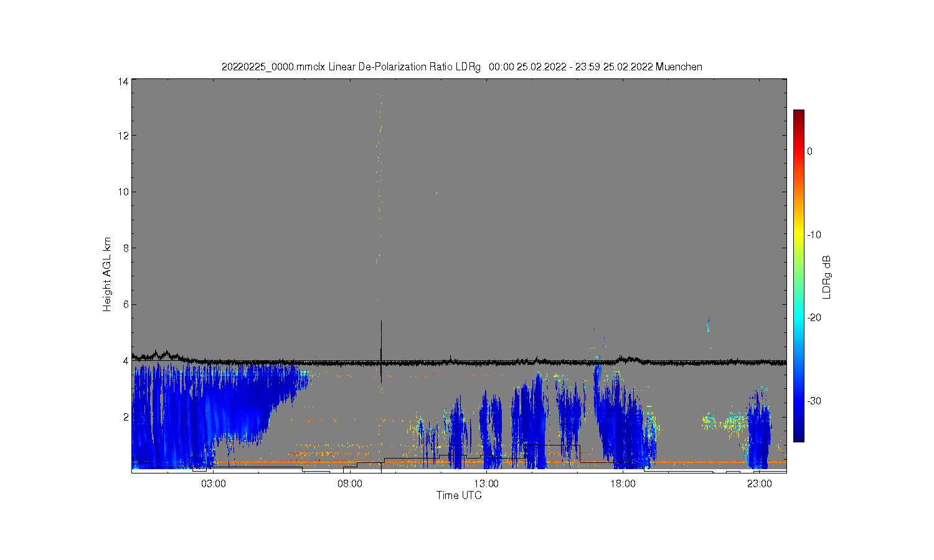Click the 23:00 time tick label
The height and width of the screenshot is (560, 934).
coord(759,483)
